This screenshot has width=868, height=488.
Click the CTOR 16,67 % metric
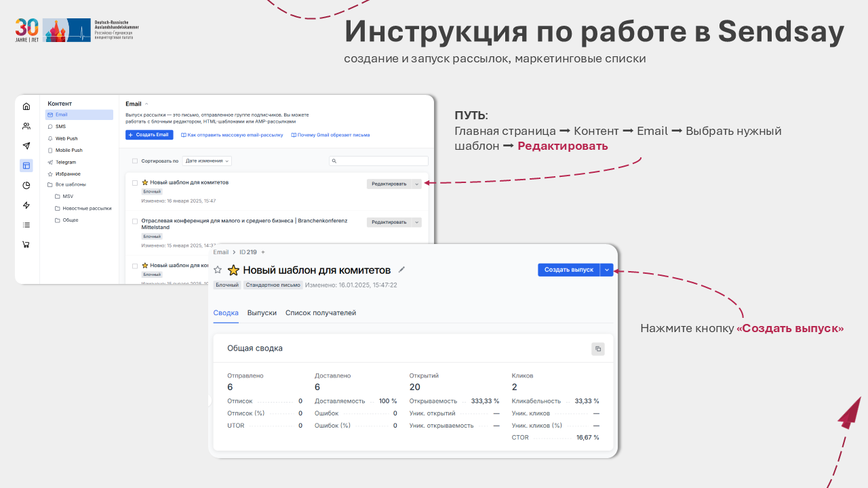coord(555,438)
